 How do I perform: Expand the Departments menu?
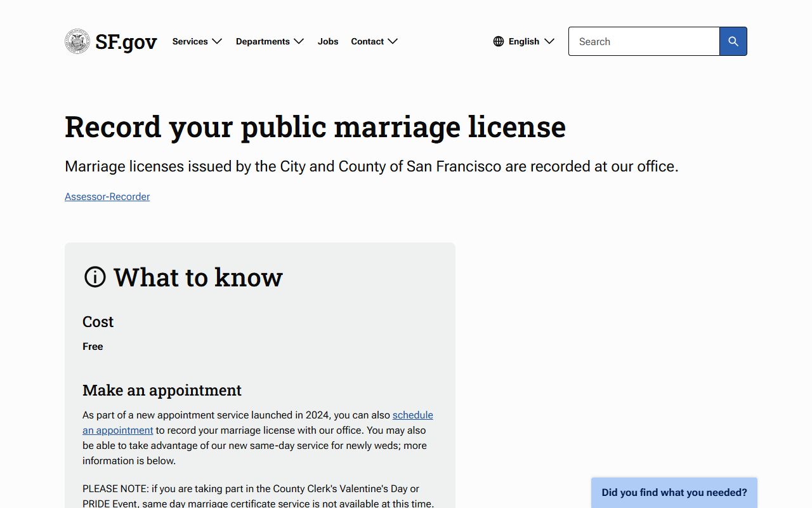pyautogui.click(x=270, y=41)
